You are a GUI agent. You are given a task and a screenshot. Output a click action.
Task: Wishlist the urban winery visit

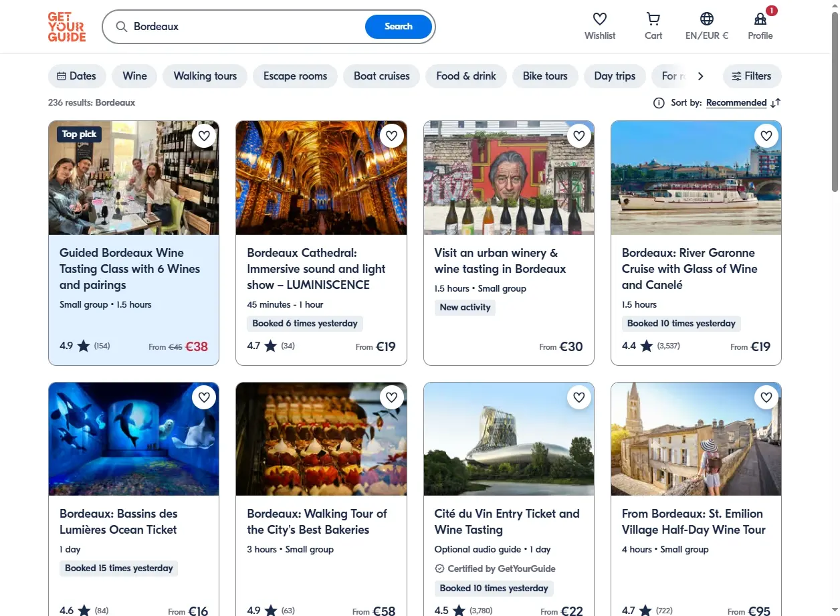pos(579,136)
